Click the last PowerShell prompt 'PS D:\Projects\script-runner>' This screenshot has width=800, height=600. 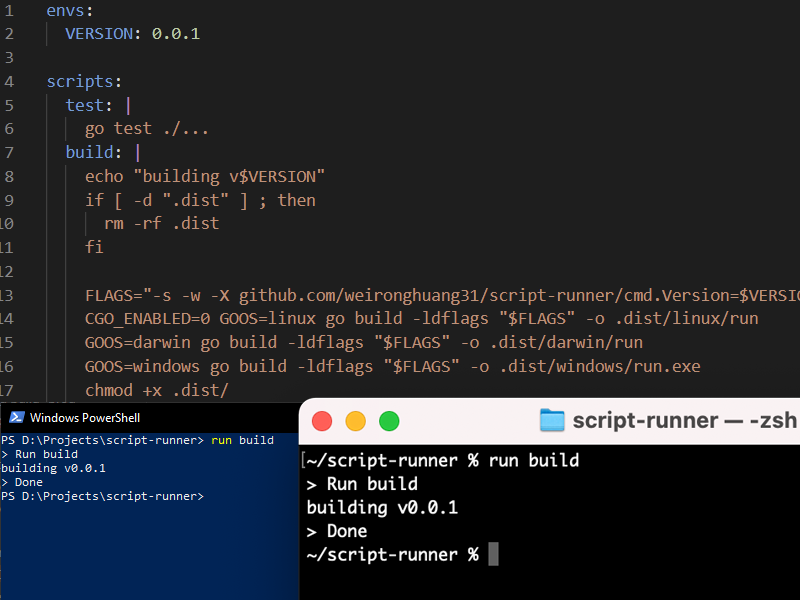tap(102, 496)
